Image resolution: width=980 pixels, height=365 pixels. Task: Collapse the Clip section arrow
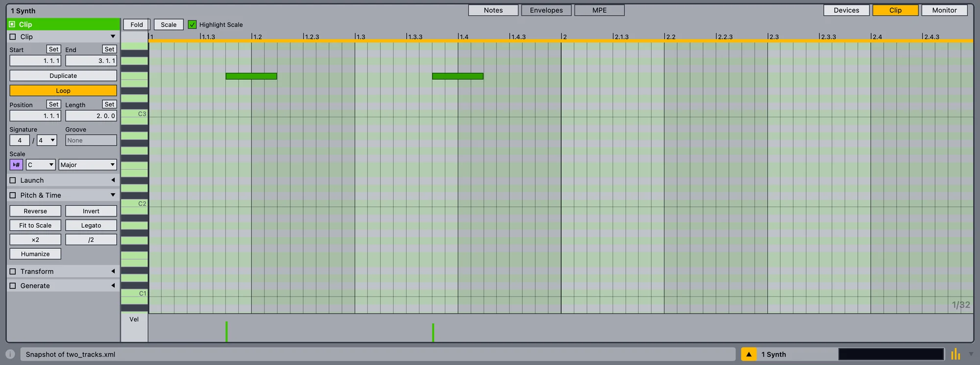[113, 37]
